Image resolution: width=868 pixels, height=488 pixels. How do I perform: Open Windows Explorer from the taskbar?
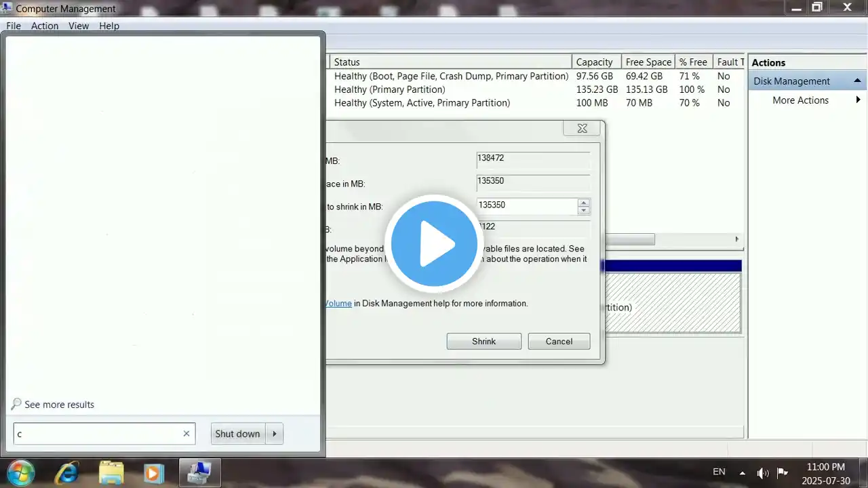click(x=111, y=472)
